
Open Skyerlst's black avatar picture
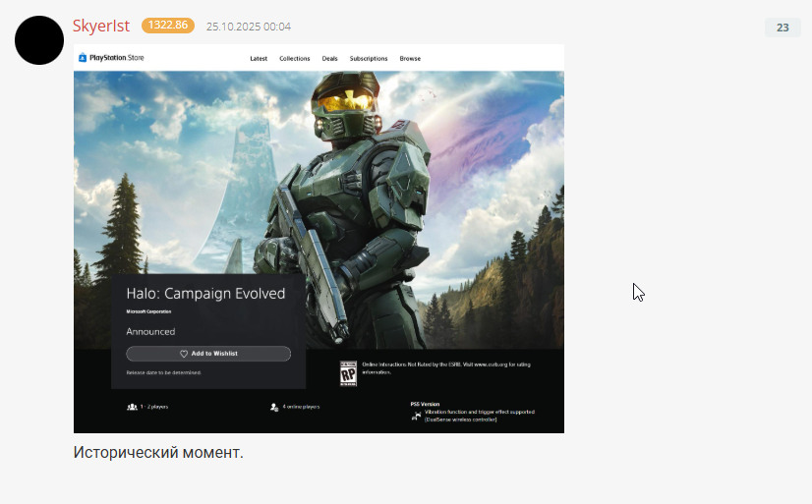(x=39, y=40)
